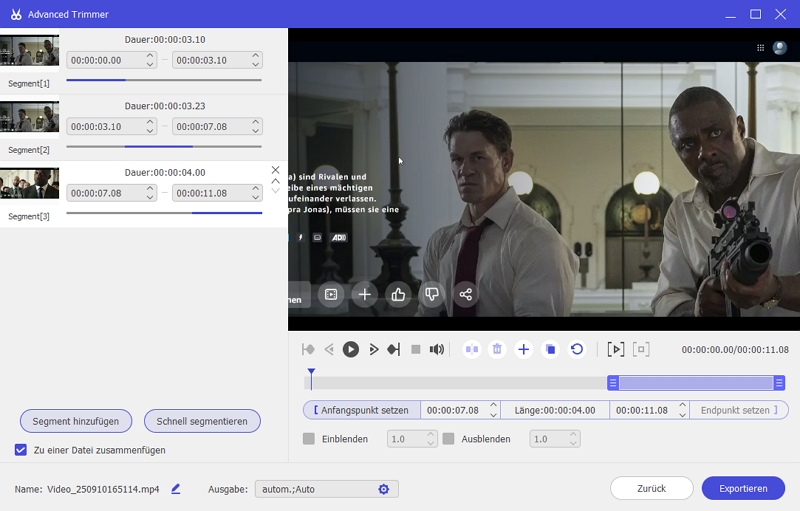Click Segment[3] range progress bar
This screenshot has height=511, width=800.
164,213
